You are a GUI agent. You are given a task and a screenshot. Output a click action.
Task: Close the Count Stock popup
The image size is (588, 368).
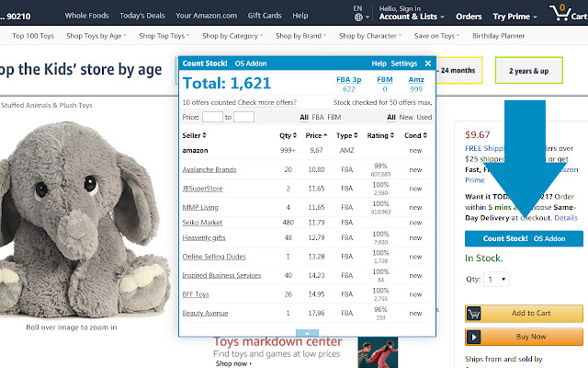(427, 63)
